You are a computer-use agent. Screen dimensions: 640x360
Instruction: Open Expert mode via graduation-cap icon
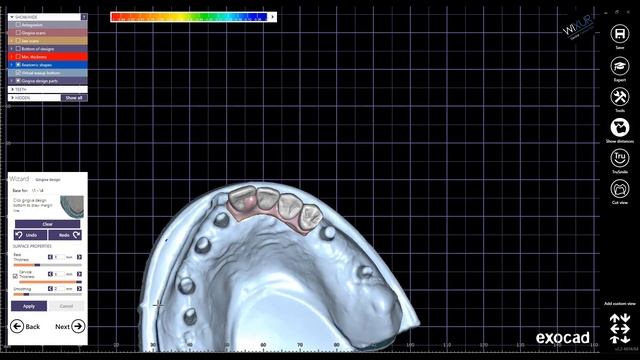pyautogui.click(x=620, y=66)
